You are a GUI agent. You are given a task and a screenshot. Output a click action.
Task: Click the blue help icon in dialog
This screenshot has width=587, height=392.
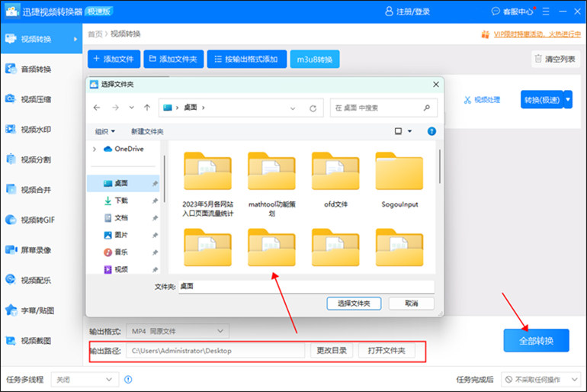coord(431,131)
